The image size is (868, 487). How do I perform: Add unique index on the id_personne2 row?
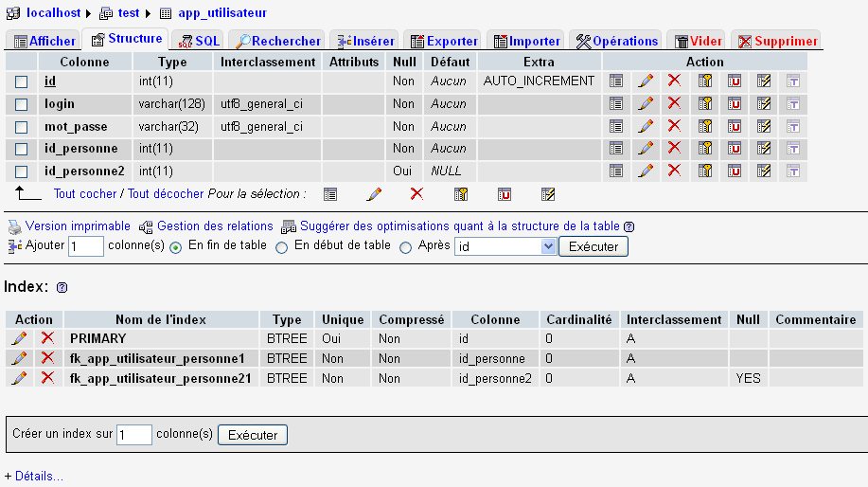point(735,171)
